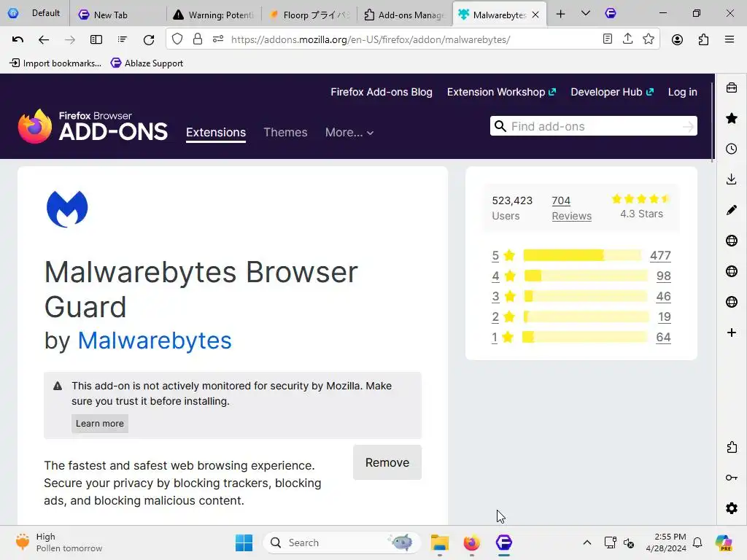Open the hamburger application menu
747x560 pixels.
click(729, 39)
